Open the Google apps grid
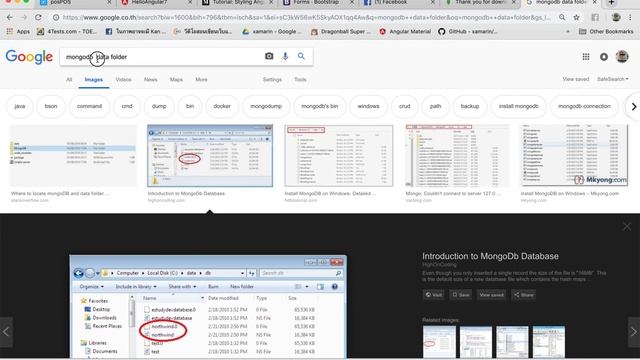Image resolution: width=640 pixels, height=360 pixels. (x=586, y=57)
